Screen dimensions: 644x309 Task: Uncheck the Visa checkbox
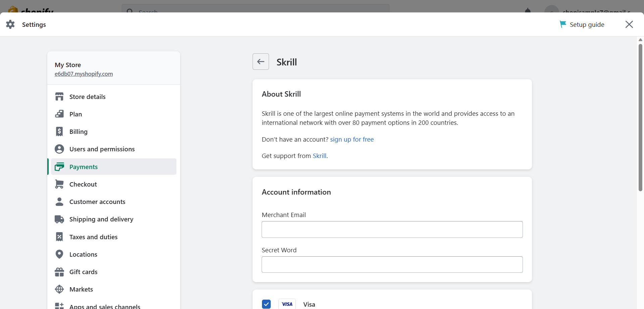click(x=266, y=304)
